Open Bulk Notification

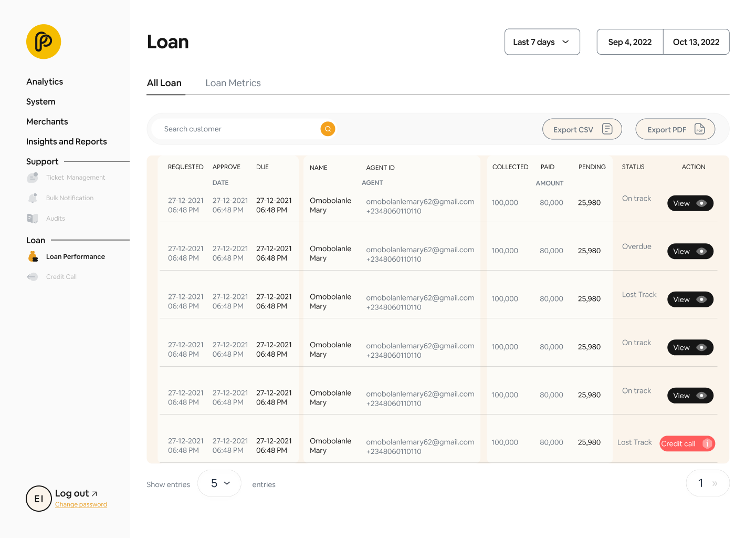coord(70,198)
